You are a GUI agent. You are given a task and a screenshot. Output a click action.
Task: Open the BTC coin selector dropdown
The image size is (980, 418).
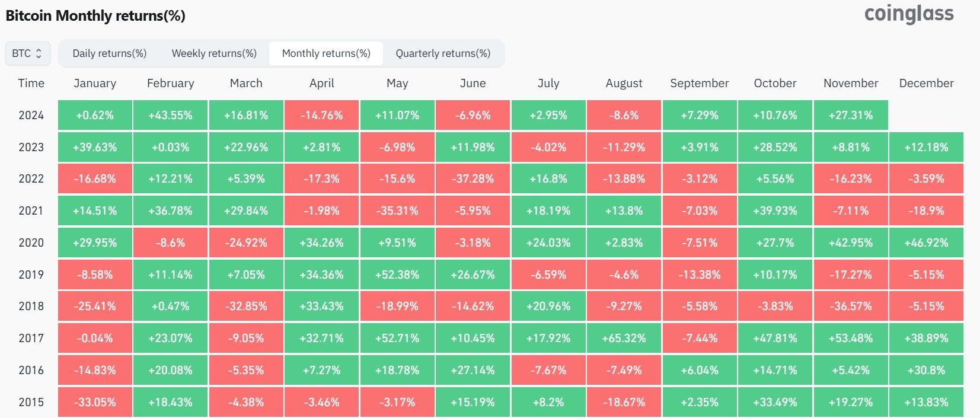(27, 53)
